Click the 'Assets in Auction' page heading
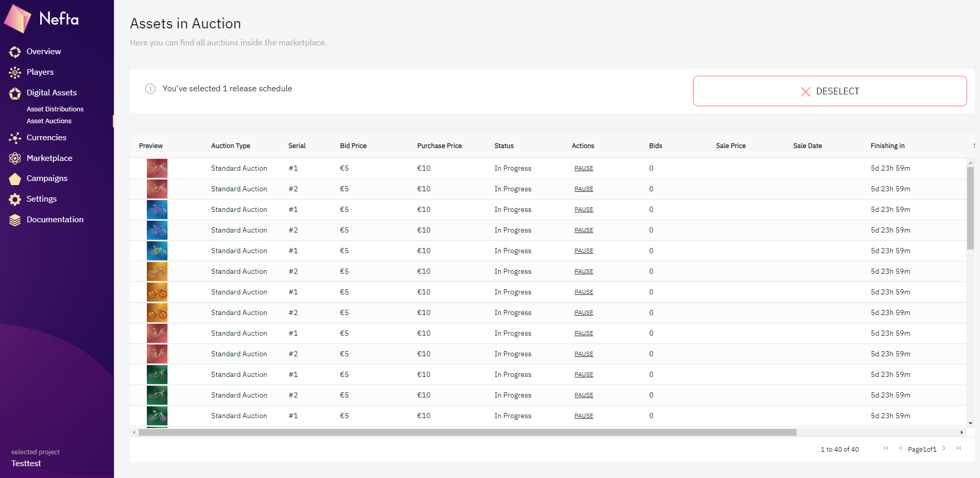This screenshot has height=478, width=980. pyautogui.click(x=185, y=24)
